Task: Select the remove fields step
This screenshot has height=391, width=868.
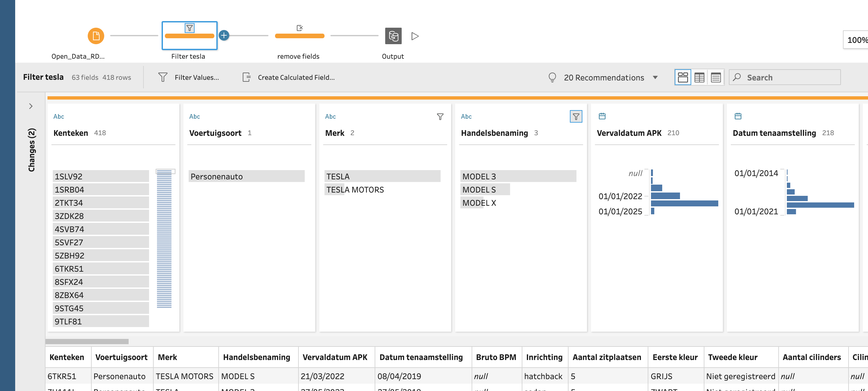Action: point(299,36)
